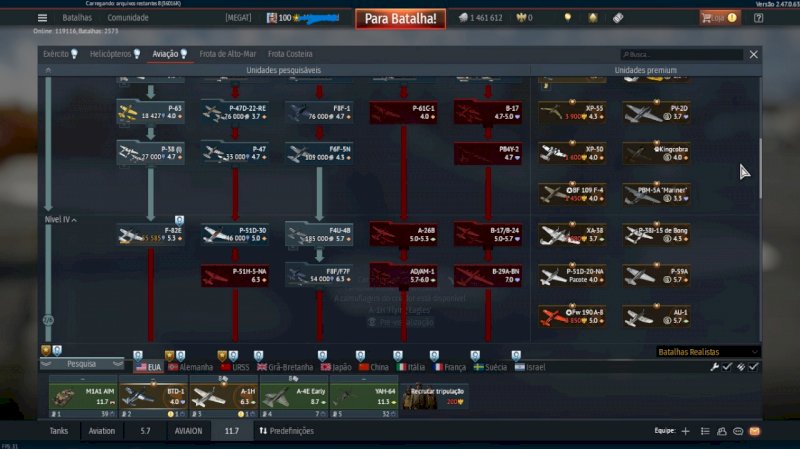
Task: Select the M1A1 AIM crew slot
Action: click(83, 396)
